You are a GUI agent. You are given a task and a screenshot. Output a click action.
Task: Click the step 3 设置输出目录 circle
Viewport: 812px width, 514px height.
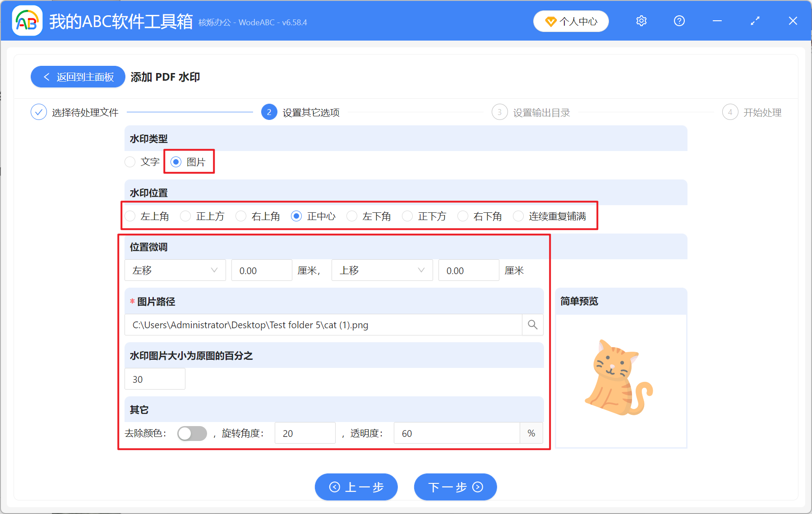(499, 112)
